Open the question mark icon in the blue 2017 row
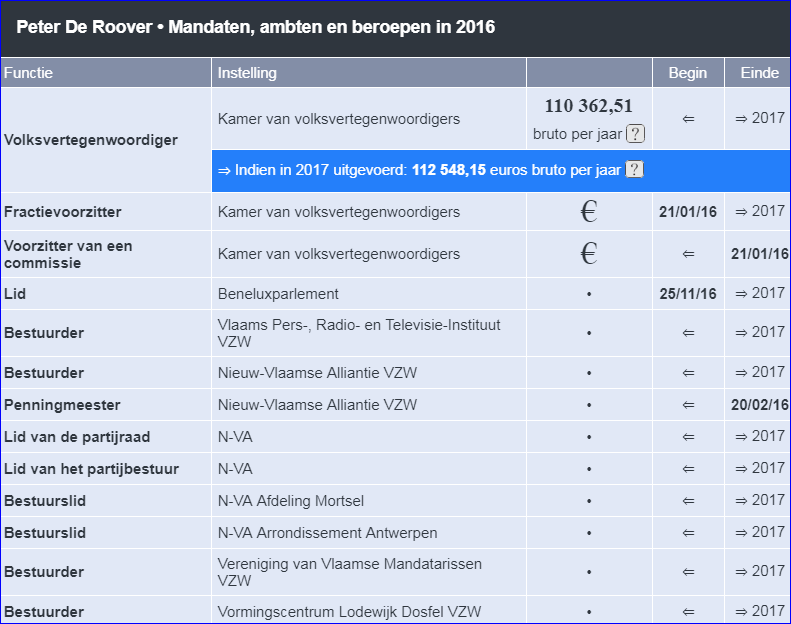The width and height of the screenshot is (791, 624). [634, 170]
